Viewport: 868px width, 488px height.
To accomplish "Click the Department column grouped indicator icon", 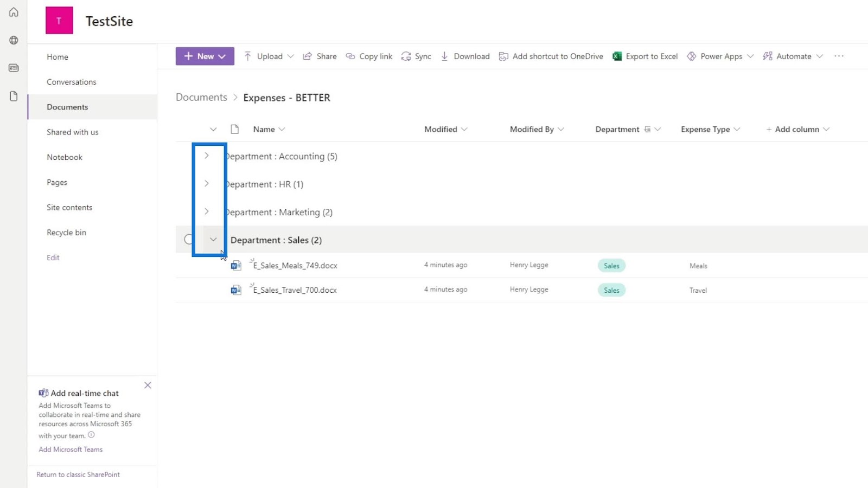I will pos(647,129).
